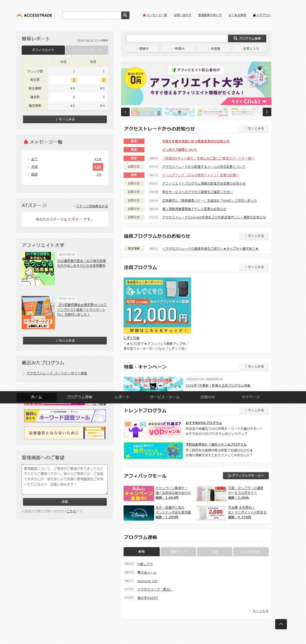Open プログラム情報 menu

point(79,397)
